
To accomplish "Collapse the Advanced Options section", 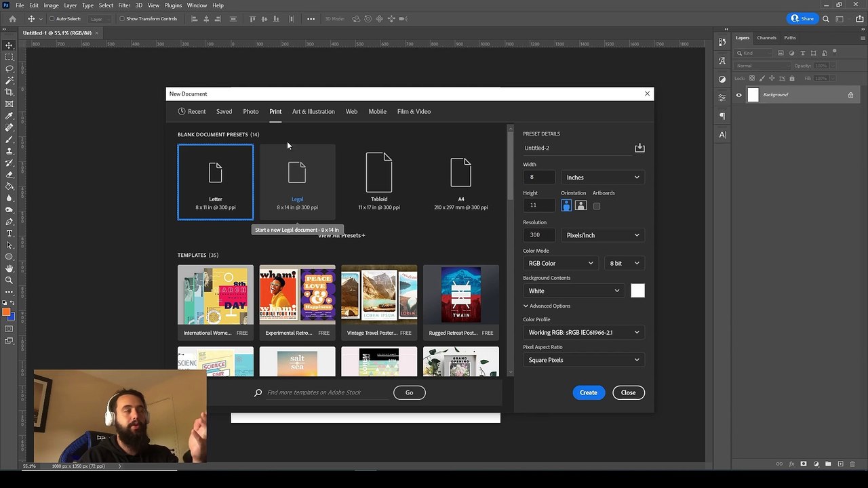I will (547, 306).
